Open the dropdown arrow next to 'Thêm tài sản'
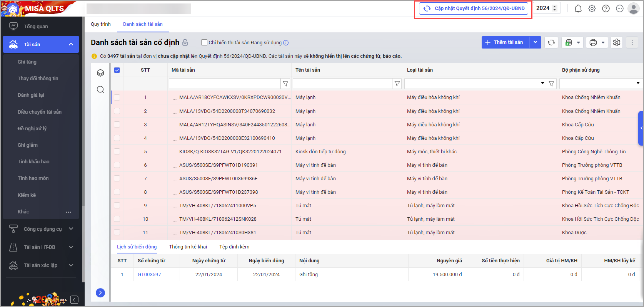The image size is (644, 307). point(535,42)
